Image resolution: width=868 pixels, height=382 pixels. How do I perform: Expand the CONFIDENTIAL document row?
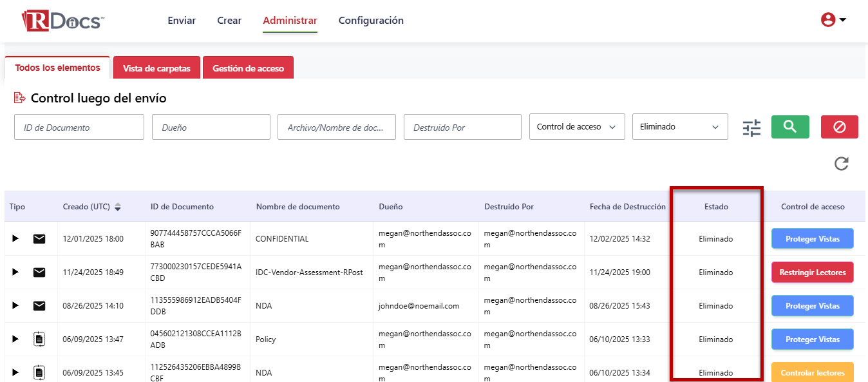(15, 239)
